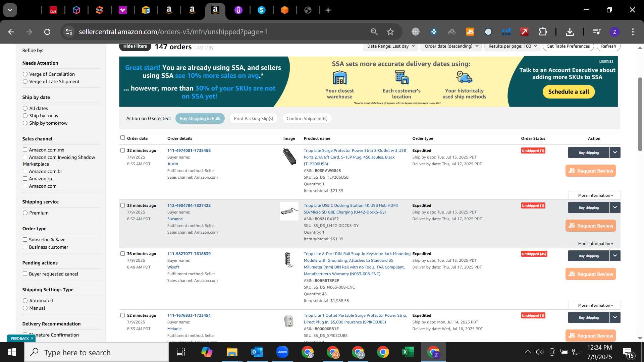Tick the select-all checkbox in the table header
Viewport: 644px width, 362px height.
[122, 138]
